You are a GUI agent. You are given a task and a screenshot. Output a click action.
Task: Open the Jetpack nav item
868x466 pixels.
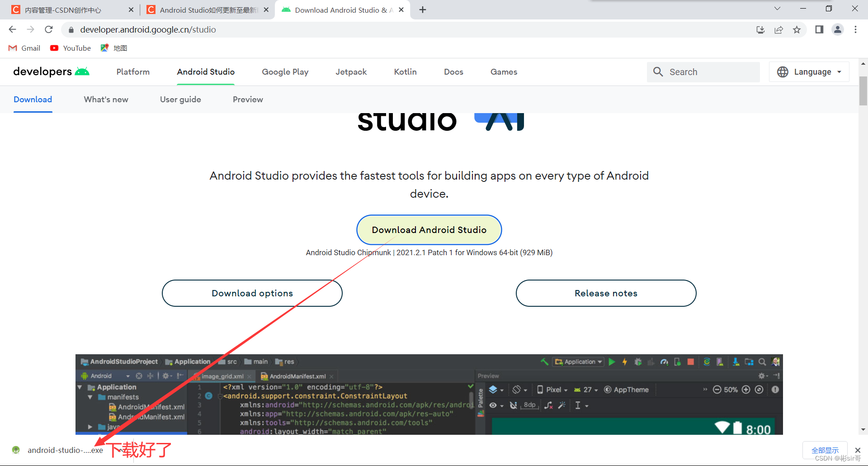pos(351,72)
